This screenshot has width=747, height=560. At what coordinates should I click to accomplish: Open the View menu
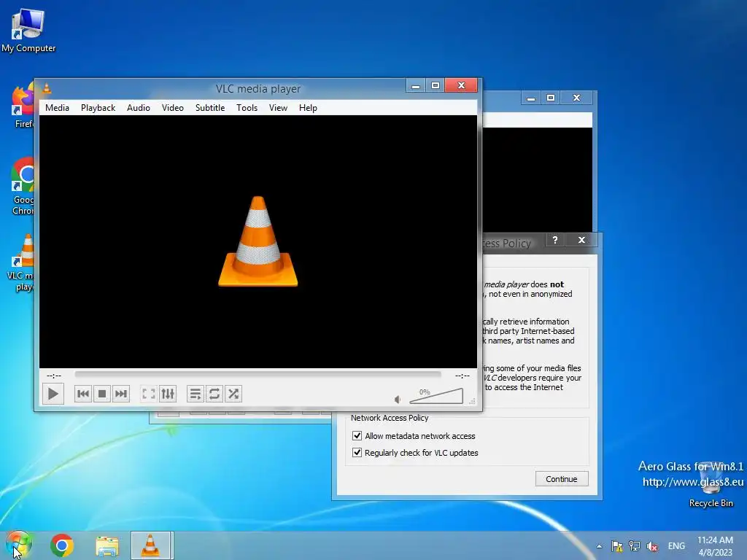[x=278, y=108]
